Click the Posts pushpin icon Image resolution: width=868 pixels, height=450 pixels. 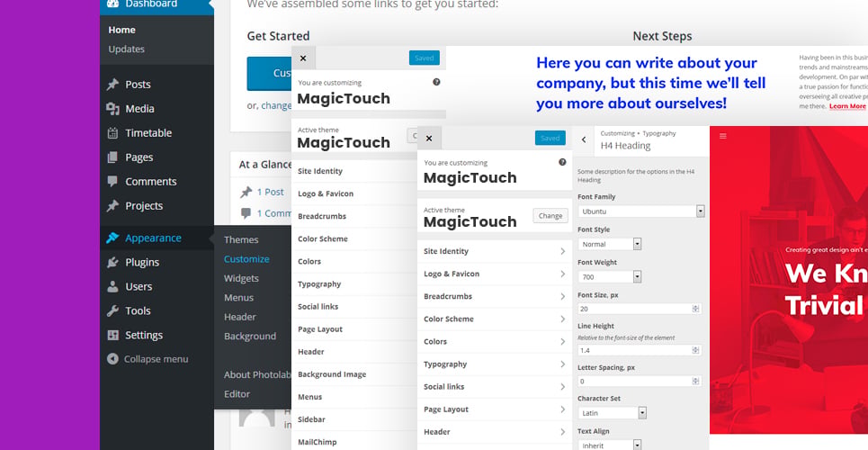[x=113, y=85]
